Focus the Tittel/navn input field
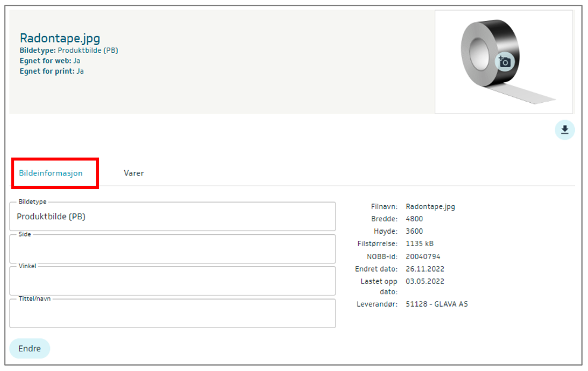 click(172, 313)
